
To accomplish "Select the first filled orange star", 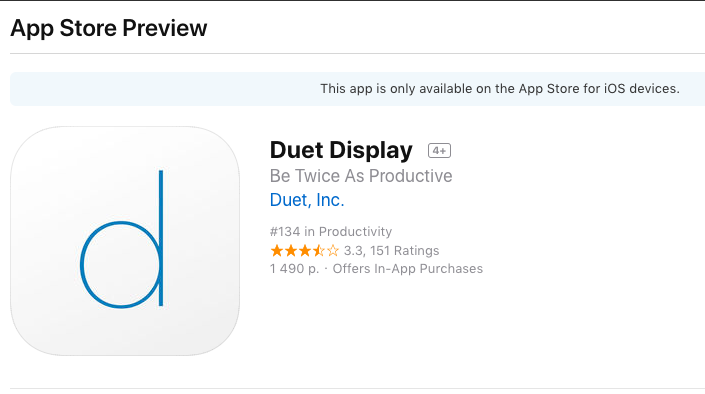I will [277, 251].
